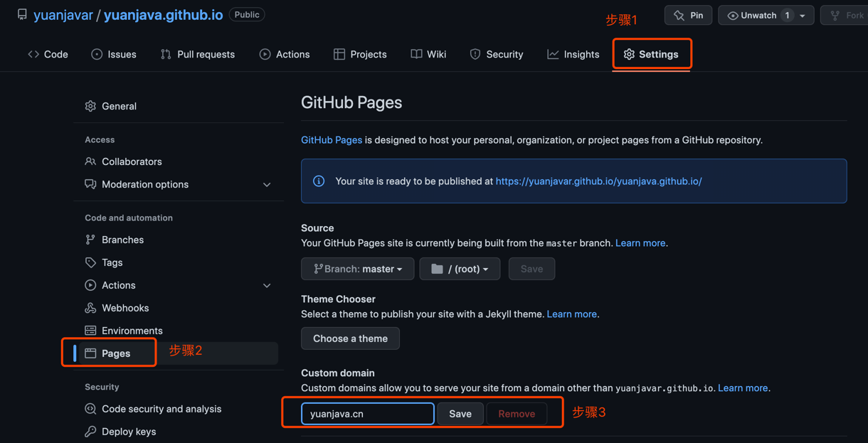Screen dimensions: 868x443
Task: Remove the custom domain
Action: click(517, 414)
